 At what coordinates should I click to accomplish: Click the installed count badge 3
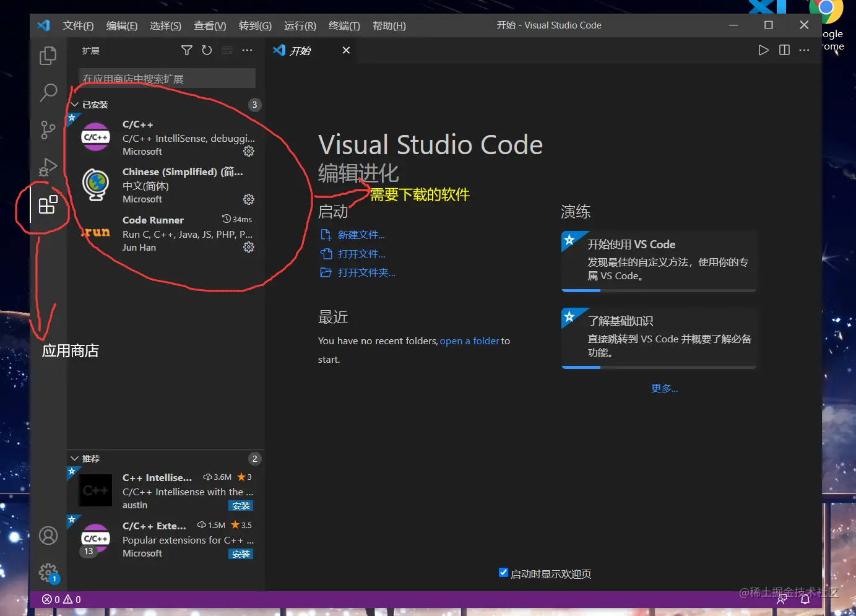point(254,105)
